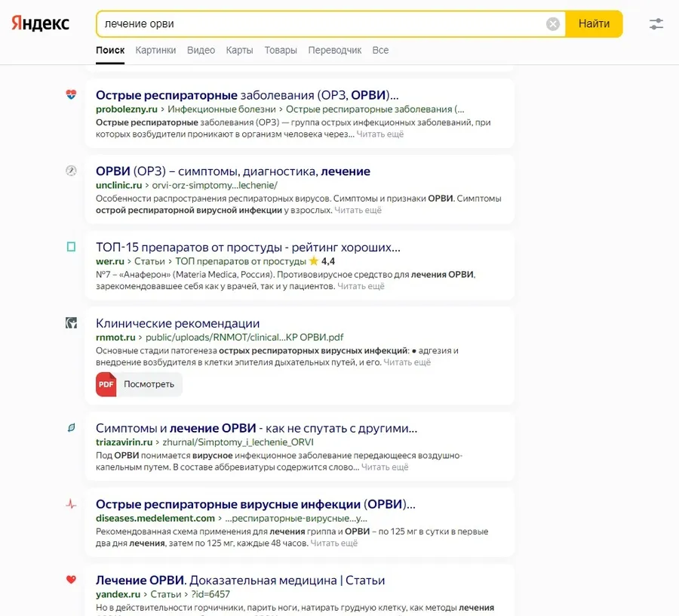Click the wer.ru domain link
The width and height of the screenshot is (679, 616).
pos(110,261)
